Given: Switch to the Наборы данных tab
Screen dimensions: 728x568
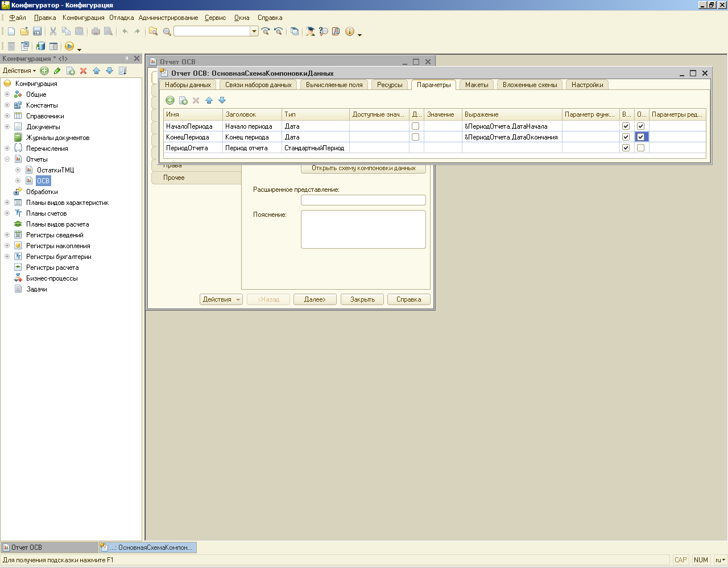Looking at the screenshot, I should click(x=188, y=85).
